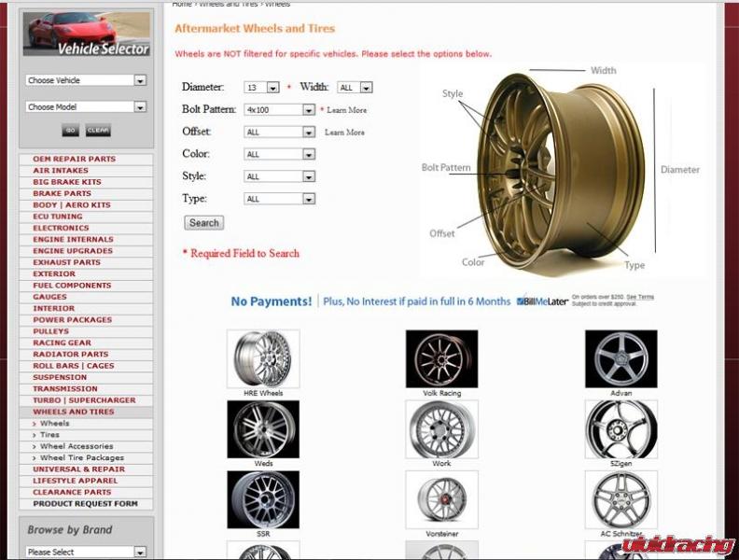
Task: Open Racing Gear category
Action: [86, 343]
